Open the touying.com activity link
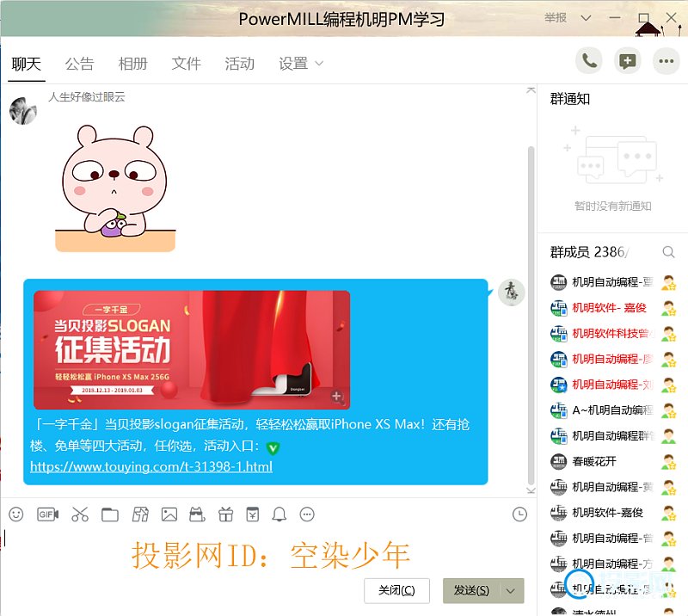688x616 pixels. pyautogui.click(x=151, y=466)
